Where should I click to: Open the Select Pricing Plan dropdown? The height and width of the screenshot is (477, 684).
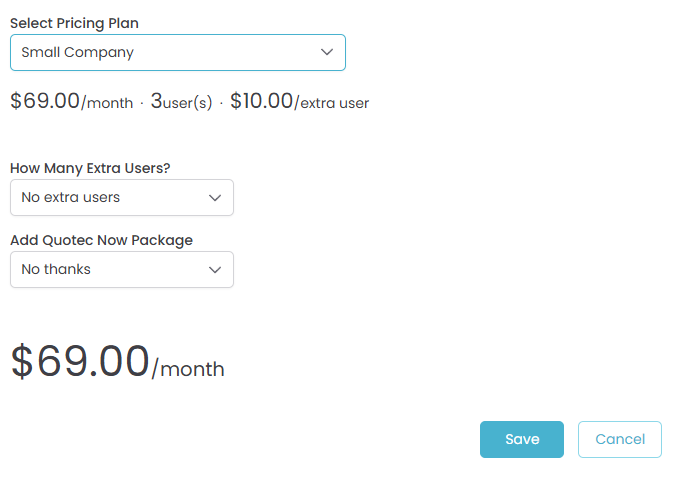(177, 53)
